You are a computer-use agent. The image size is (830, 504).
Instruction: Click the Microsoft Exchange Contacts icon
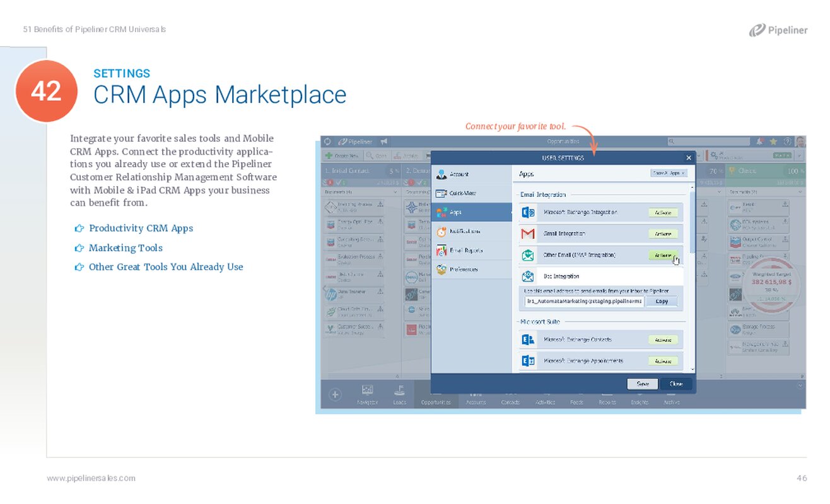(528, 340)
